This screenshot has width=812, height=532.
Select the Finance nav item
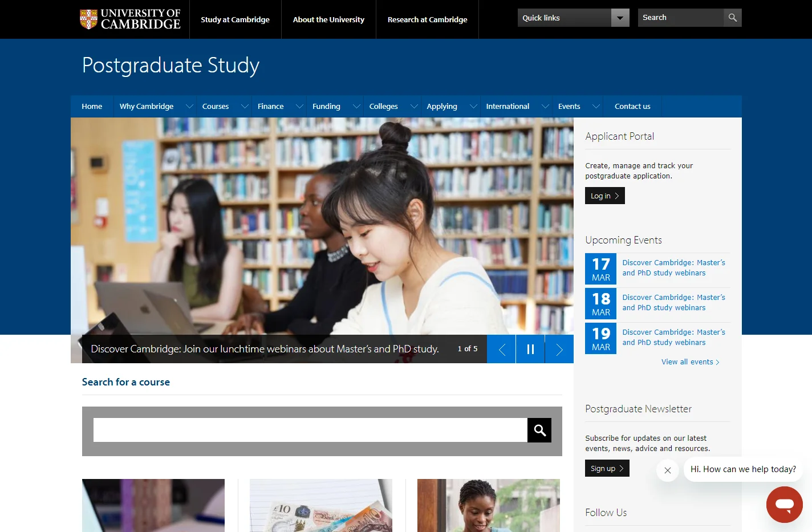click(270, 106)
